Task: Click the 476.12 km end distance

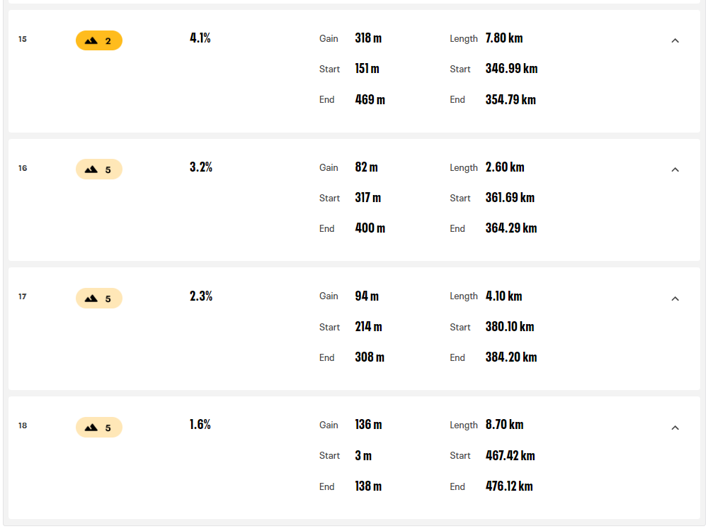Action: (509, 486)
